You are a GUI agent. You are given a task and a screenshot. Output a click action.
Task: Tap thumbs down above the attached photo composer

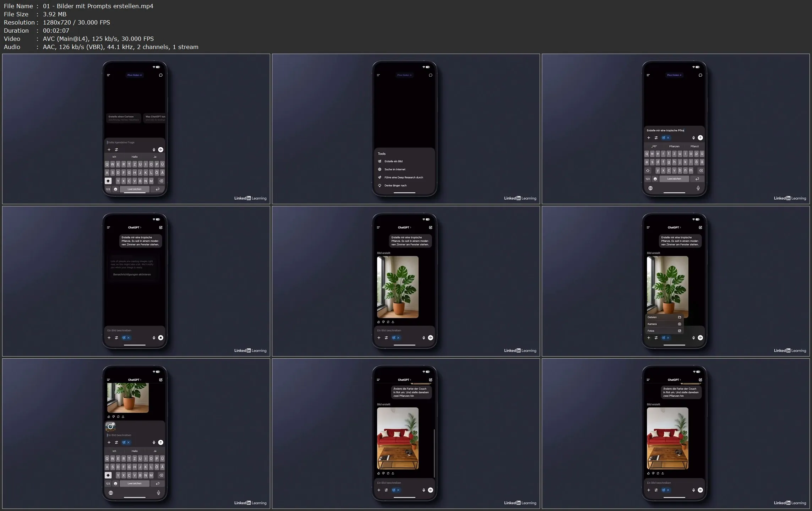(113, 417)
